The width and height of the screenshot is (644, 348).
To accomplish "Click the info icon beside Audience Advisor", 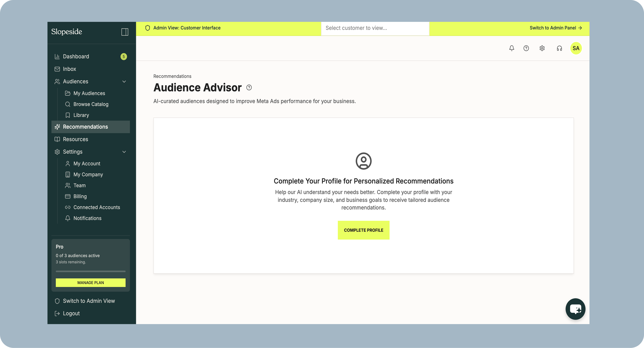I will (249, 88).
